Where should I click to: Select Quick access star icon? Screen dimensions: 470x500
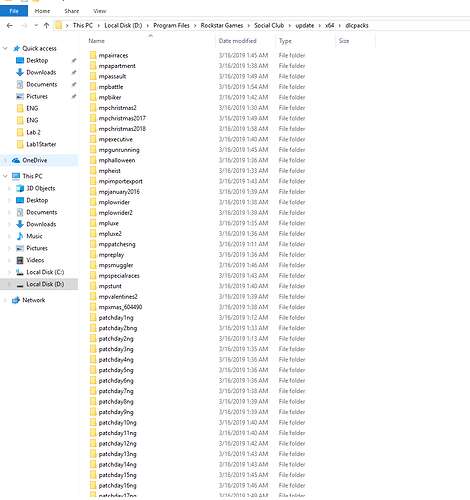pos(16,48)
